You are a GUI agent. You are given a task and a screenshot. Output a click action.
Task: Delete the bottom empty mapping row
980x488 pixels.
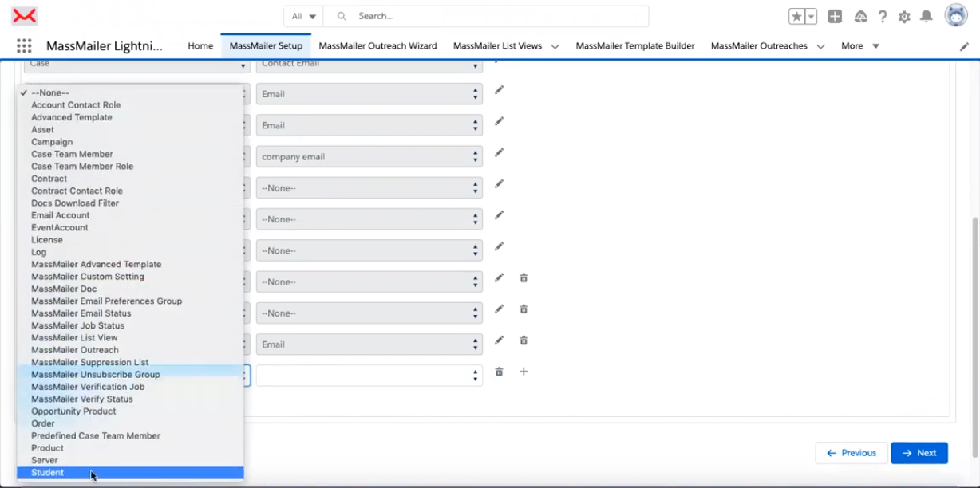(x=499, y=372)
